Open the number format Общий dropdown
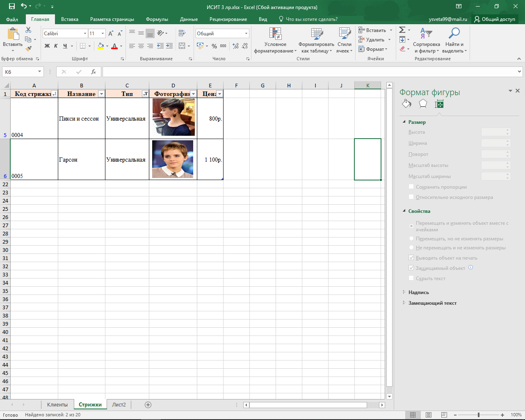Image resolution: width=525 pixels, height=420 pixels. click(x=246, y=34)
